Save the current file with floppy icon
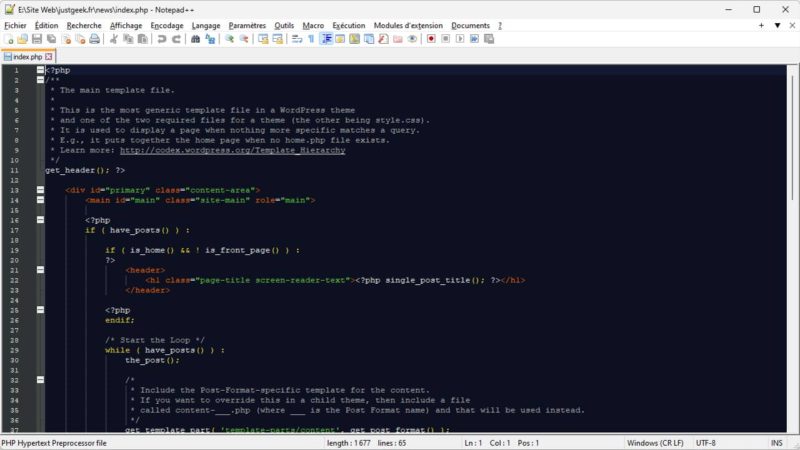 click(37, 39)
